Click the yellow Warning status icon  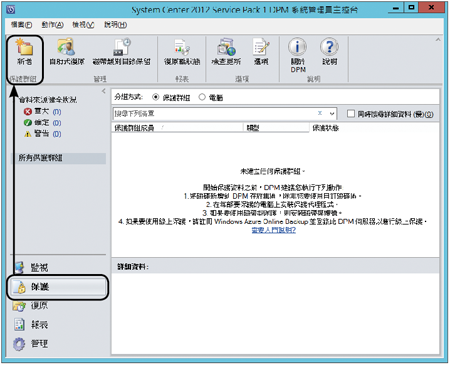[28, 134]
